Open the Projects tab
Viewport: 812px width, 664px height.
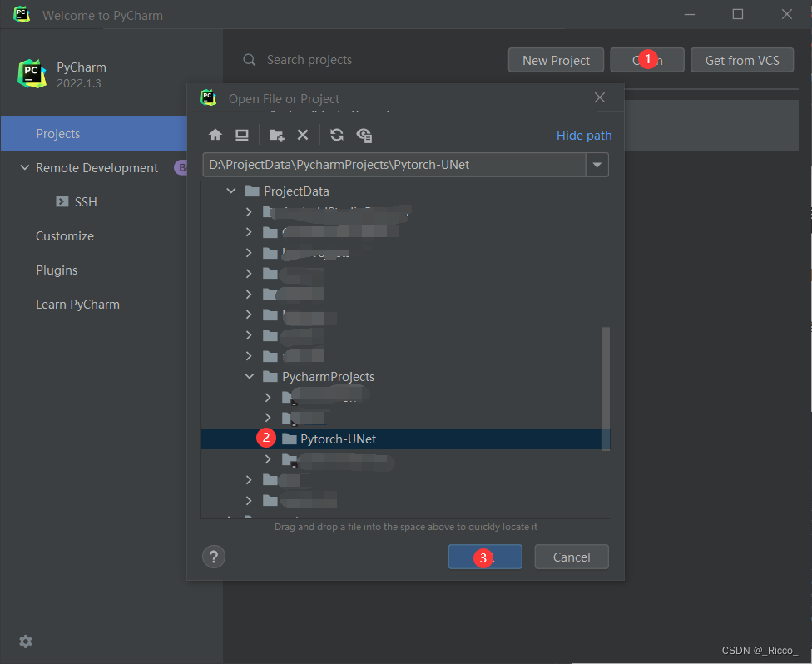(94, 134)
